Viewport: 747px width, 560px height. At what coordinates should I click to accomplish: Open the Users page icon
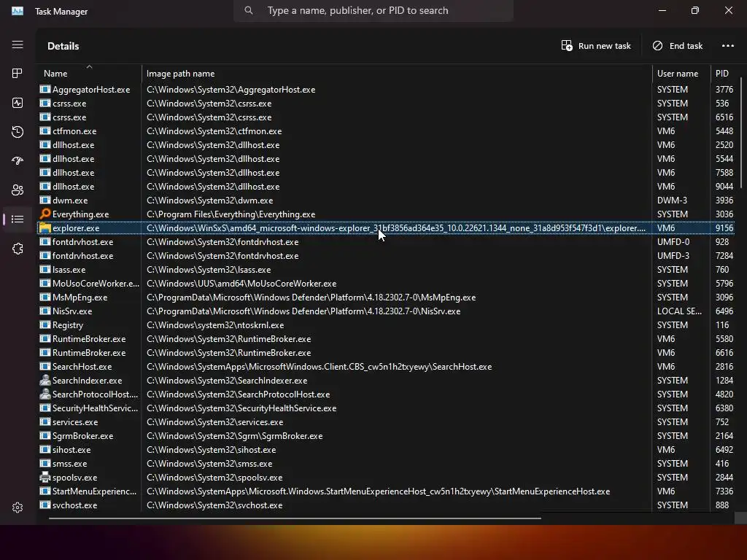(18, 190)
